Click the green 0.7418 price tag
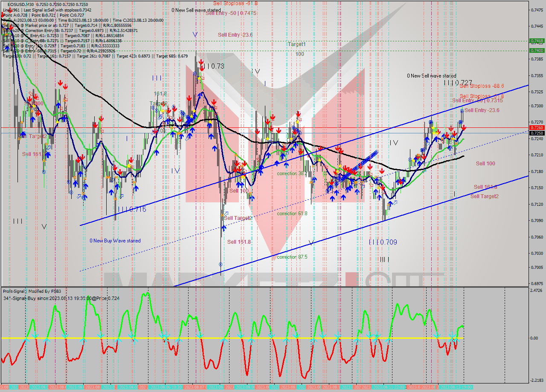 [537, 41]
